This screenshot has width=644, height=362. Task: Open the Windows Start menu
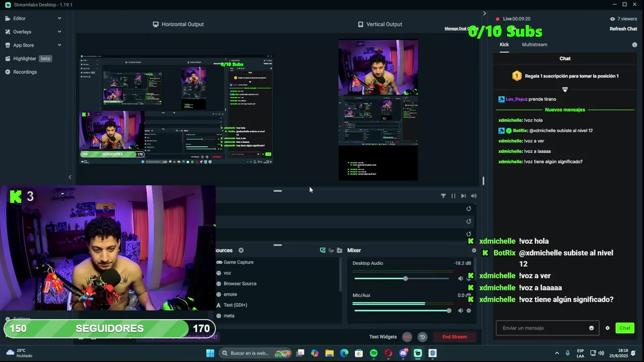210,353
